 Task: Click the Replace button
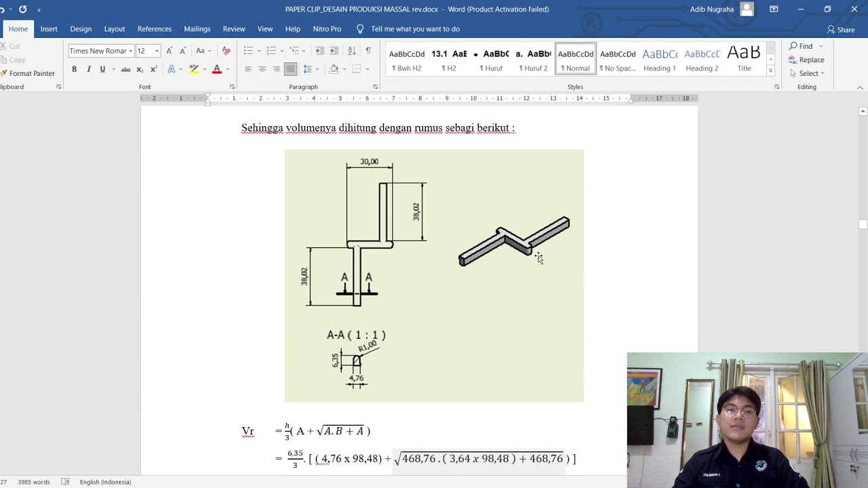click(x=807, y=60)
